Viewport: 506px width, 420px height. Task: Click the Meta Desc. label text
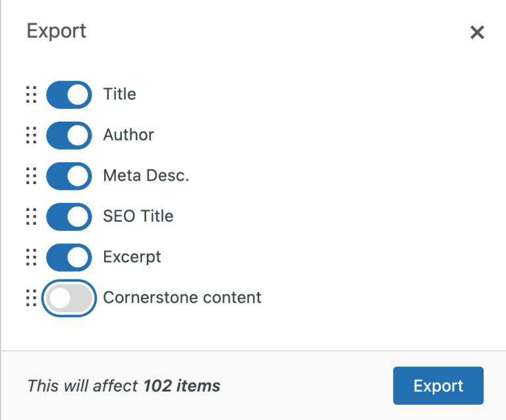146,176
